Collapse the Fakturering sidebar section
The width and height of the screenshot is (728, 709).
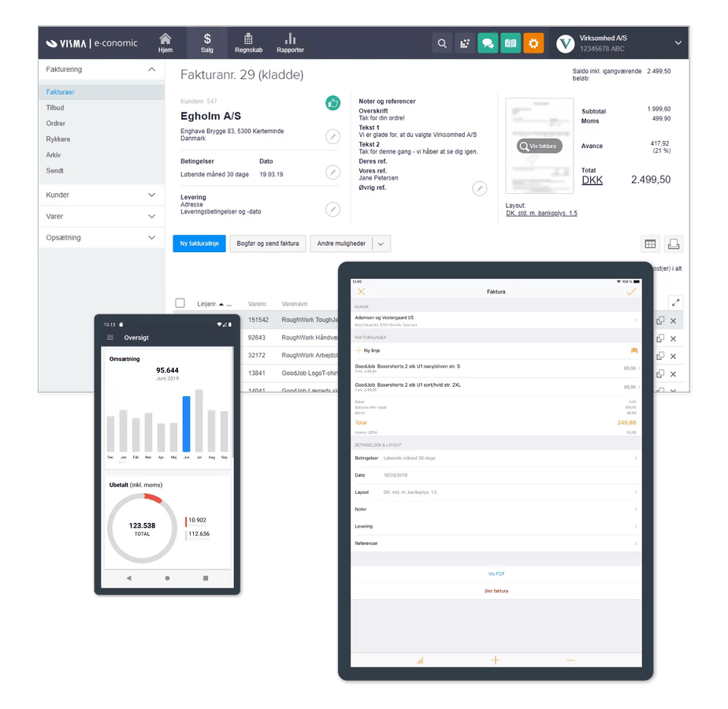[x=151, y=69]
